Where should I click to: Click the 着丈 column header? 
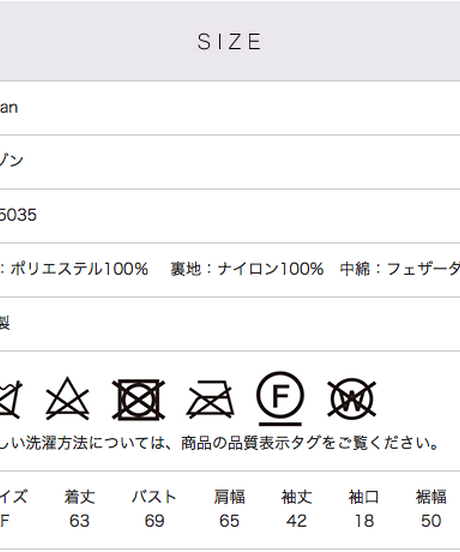tap(80, 497)
